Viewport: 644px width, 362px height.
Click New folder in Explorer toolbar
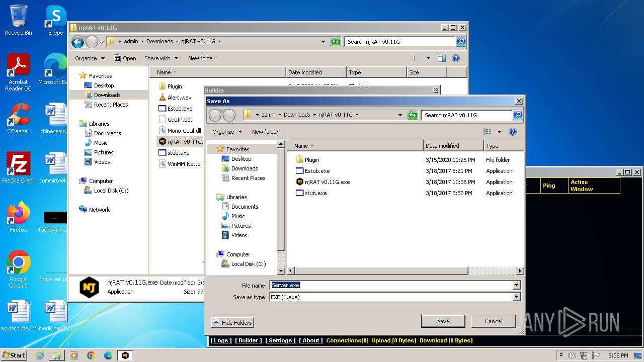[201, 58]
